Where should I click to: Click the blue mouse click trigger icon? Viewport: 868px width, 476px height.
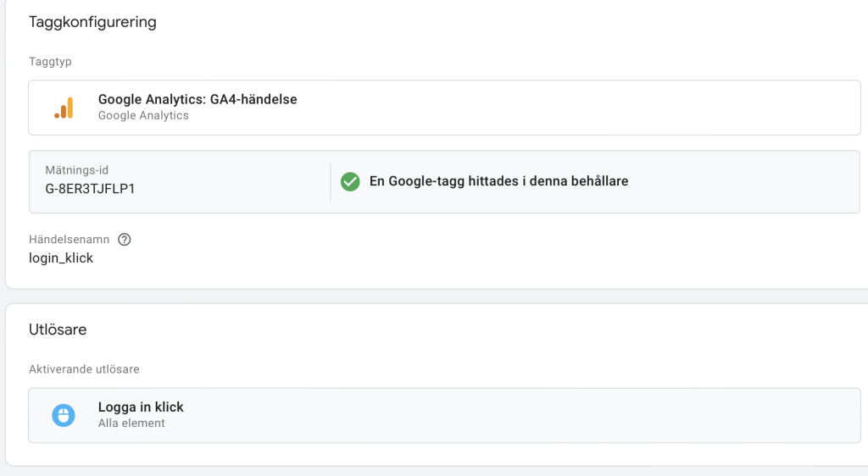(x=64, y=415)
